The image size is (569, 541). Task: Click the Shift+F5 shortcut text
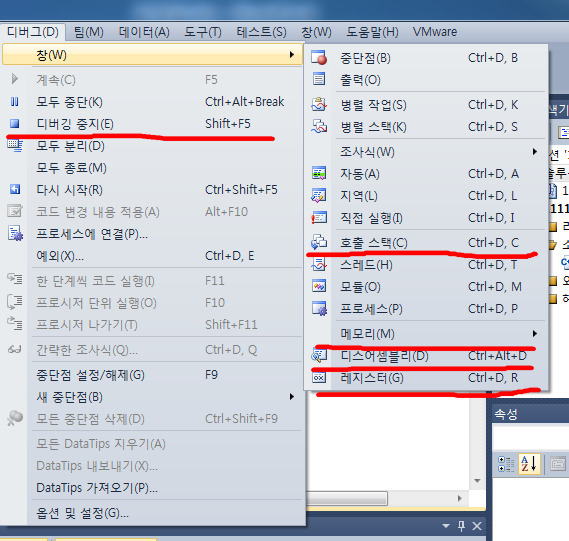228,124
